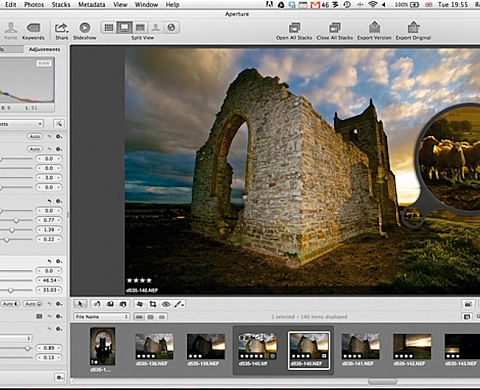Switch to Browser grid view

pos(109,27)
